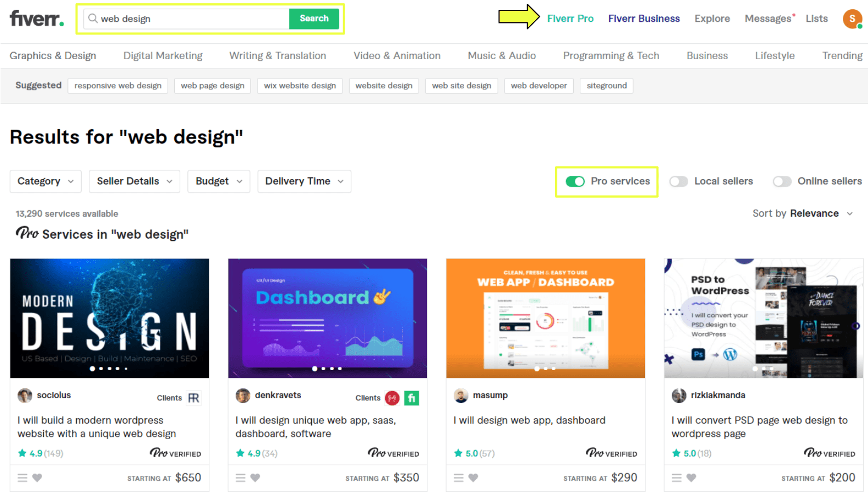The image size is (868, 495).
Task: Select 'responsive web design' suggestion
Action: coord(118,85)
